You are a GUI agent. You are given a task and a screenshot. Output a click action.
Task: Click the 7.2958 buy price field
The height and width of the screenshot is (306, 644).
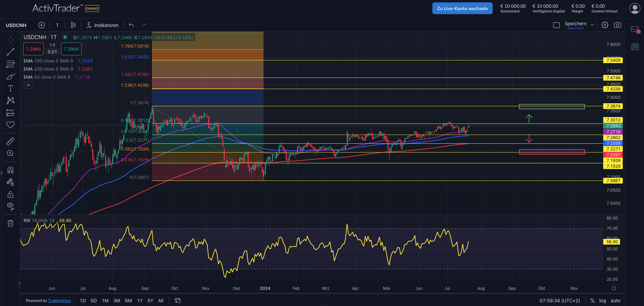coord(71,49)
